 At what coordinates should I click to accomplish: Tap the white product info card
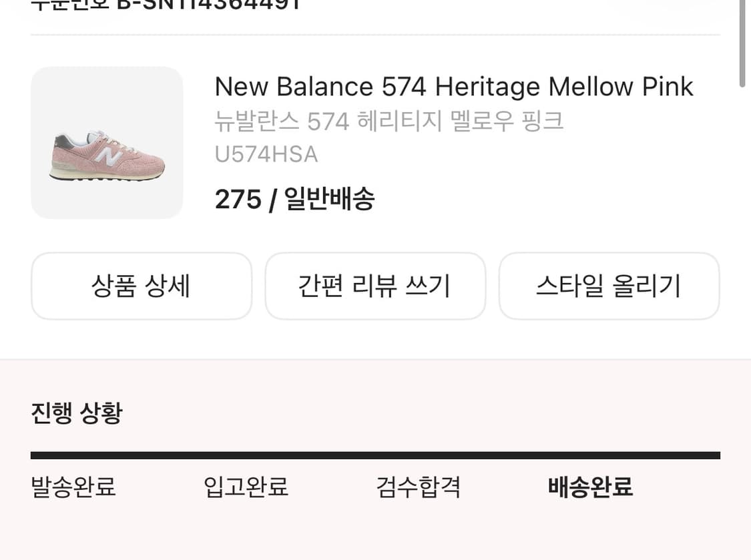point(375,187)
